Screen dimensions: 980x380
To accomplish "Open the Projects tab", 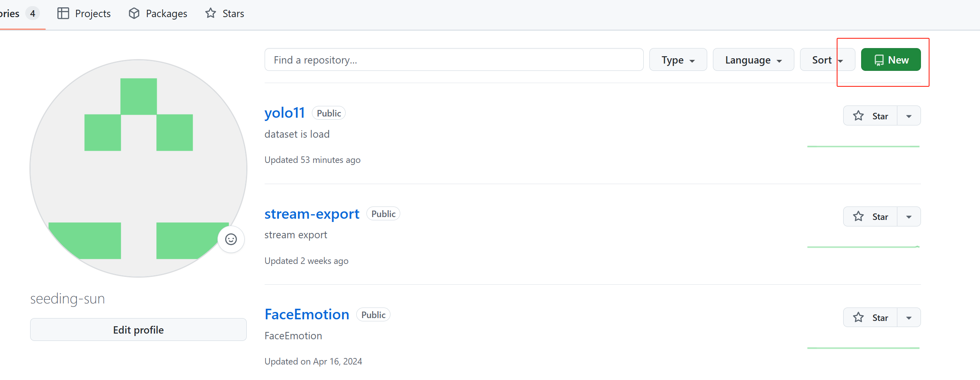I will click(x=84, y=13).
